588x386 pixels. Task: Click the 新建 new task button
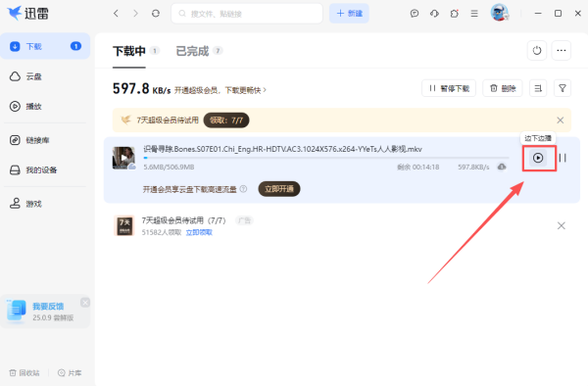[349, 14]
